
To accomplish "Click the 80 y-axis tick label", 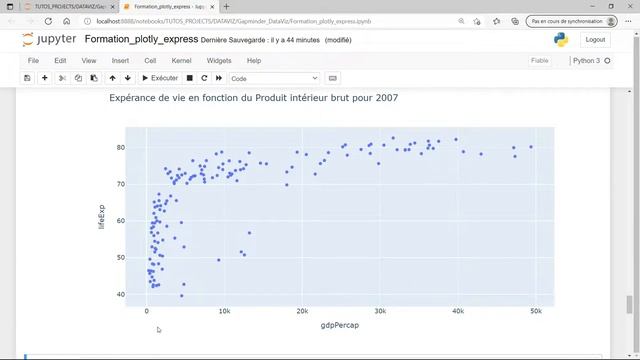I will (x=120, y=147).
